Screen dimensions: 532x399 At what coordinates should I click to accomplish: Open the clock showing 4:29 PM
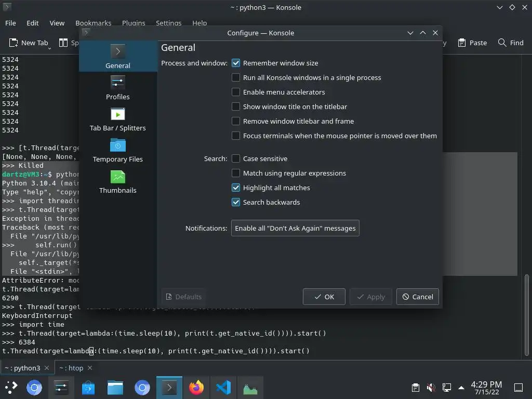[x=486, y=388]
